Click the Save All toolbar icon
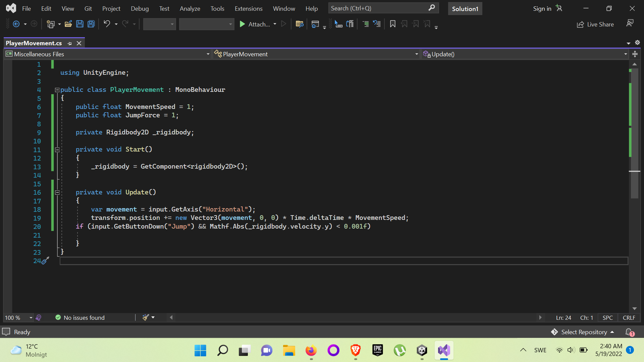This screenshot has width=644, height=362. coord(91,24)
